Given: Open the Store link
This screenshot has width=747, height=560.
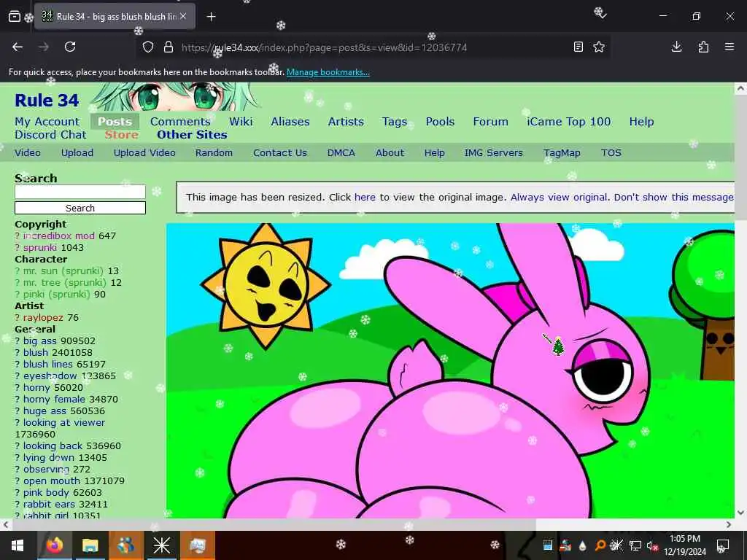Looking at the screenshot, I should pyautogui.click(x=122, y=135).
